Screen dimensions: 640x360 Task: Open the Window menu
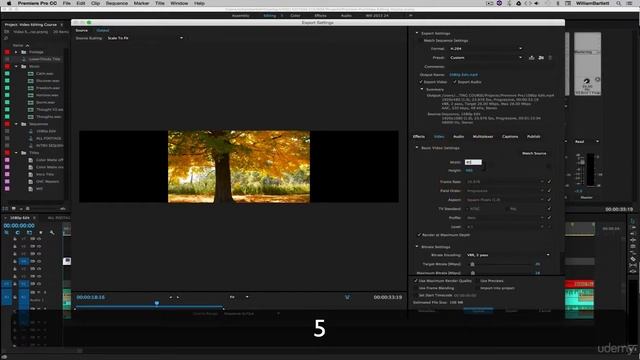point(179,3)
